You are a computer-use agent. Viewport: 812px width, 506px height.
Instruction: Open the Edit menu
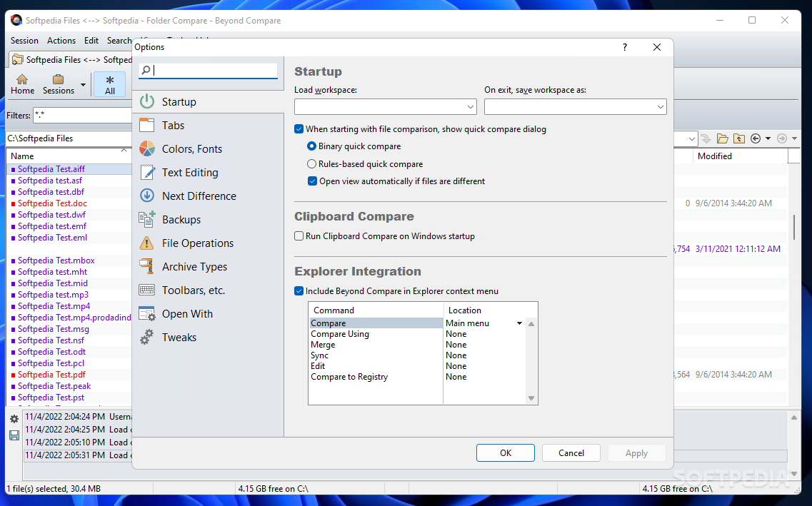click(91, 41)
